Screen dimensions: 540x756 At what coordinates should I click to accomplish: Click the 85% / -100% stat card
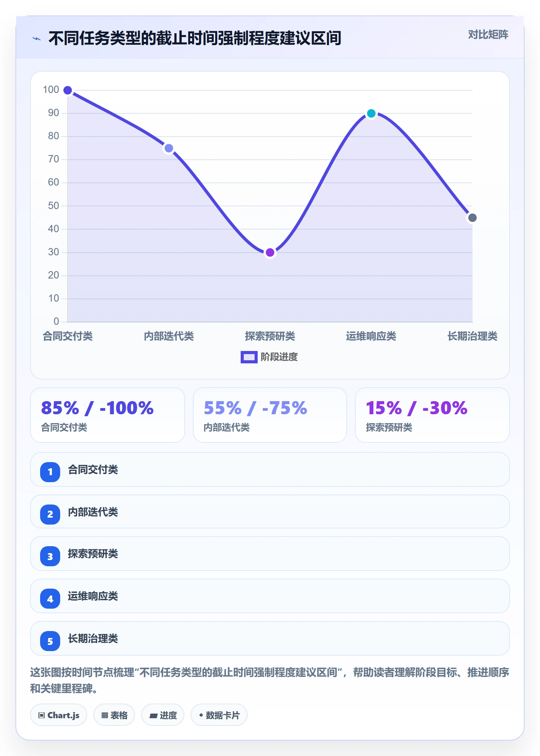pyautogui.click(x=108, y=415)
